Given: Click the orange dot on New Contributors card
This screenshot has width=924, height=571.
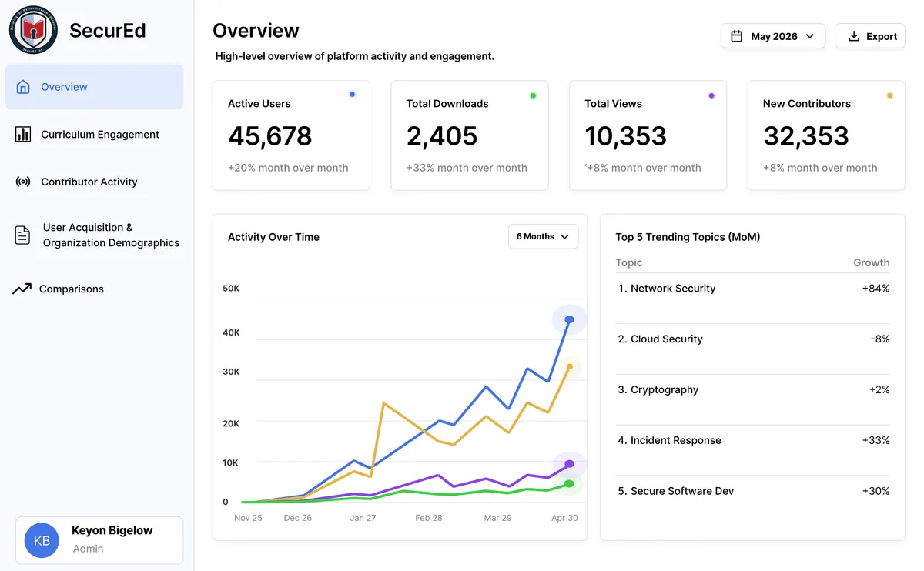Looking at the screenshot, I should 889,95.
